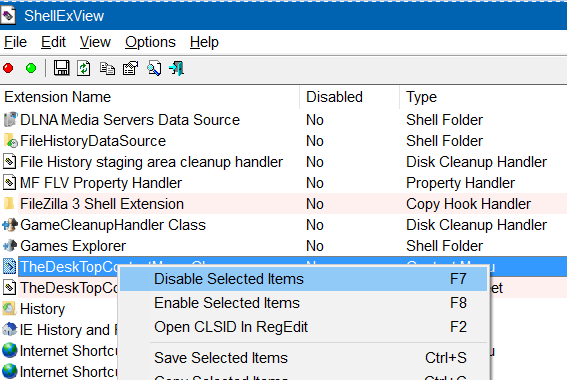Viewport: 567px width, 380px height.
Task: Click the Find magnifier toolbar icon
Action: pyautogui.click(x=154, y=68)
